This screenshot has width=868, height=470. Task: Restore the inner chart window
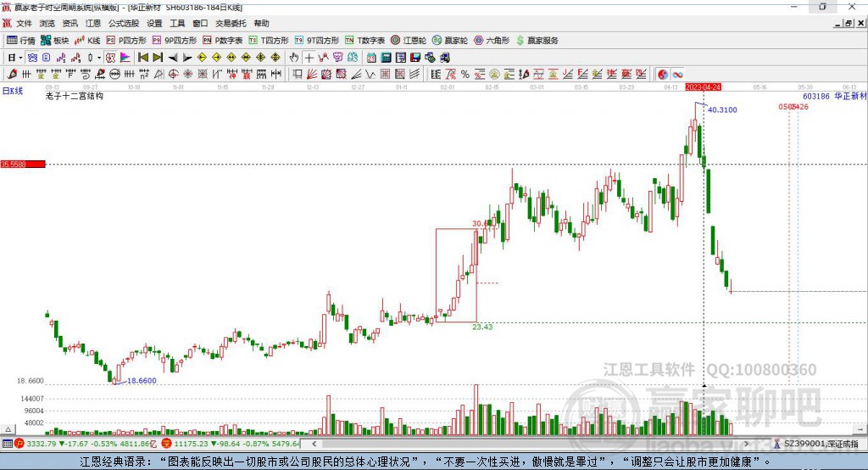(x=849, y=23)
